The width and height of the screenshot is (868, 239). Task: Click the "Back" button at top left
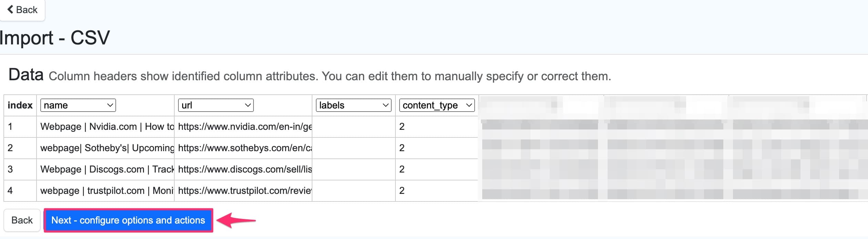22,10
